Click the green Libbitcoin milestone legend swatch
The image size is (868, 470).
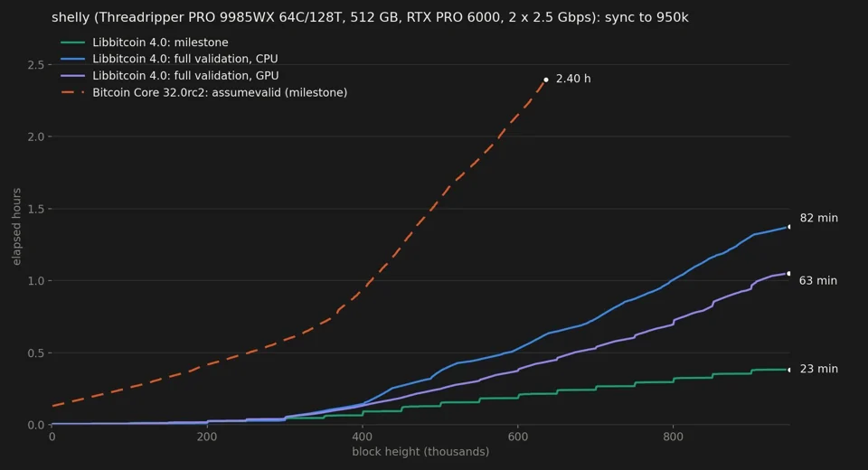click(73, 42)
